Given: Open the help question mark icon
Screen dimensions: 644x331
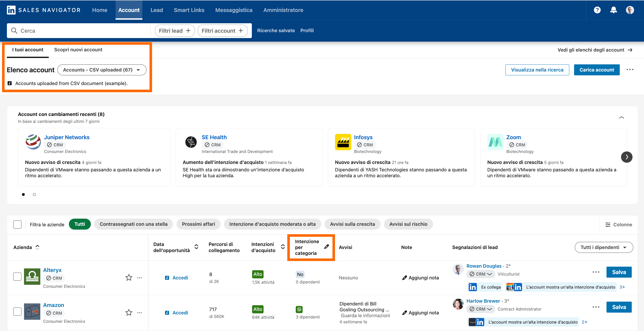Looking at the screenshot, I should click(x=597, y=10).
